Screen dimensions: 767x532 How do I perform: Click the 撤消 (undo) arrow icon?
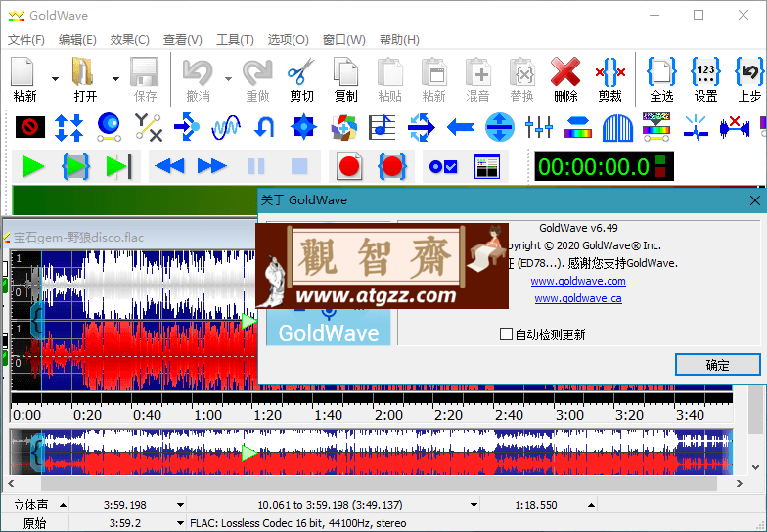point(198,72)
